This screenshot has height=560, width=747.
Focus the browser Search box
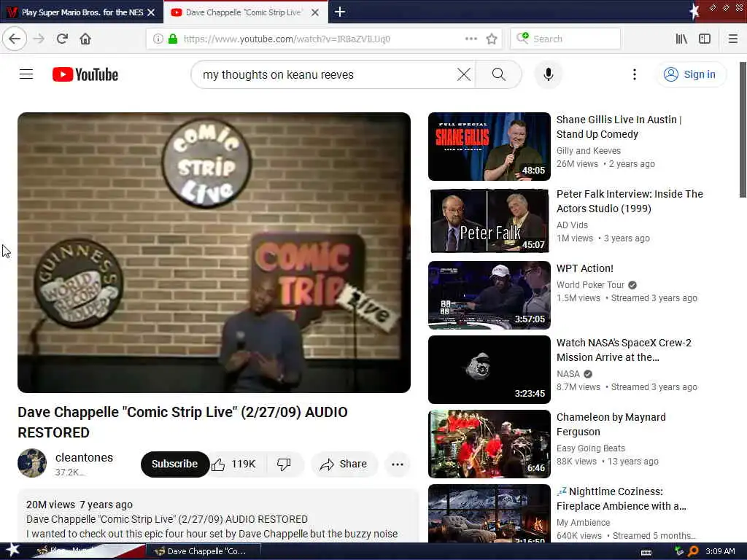coord(565,39)
